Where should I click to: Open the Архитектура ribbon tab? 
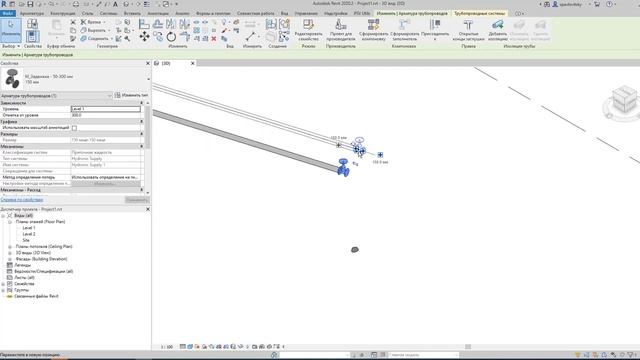coord(31,13)
